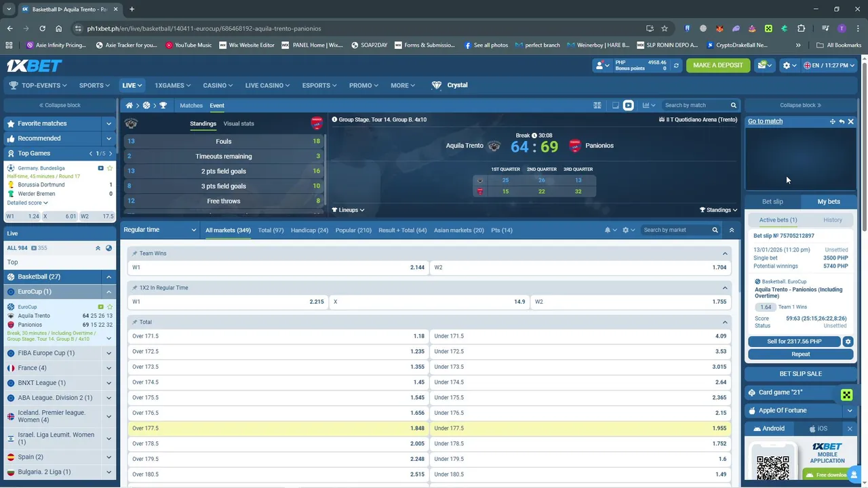This screenshot has height=488, width=868.
Task: Reload the page in Chrome
Action: pyautogui.click(x=42, y=28)
